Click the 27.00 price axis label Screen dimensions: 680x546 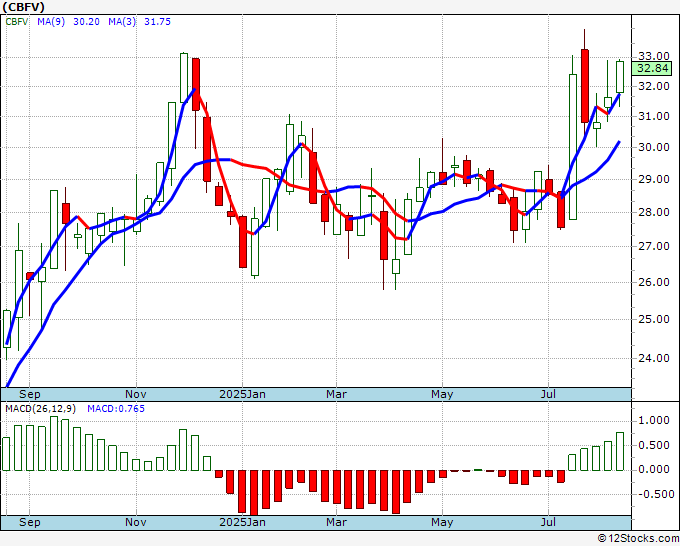(654, 246)
